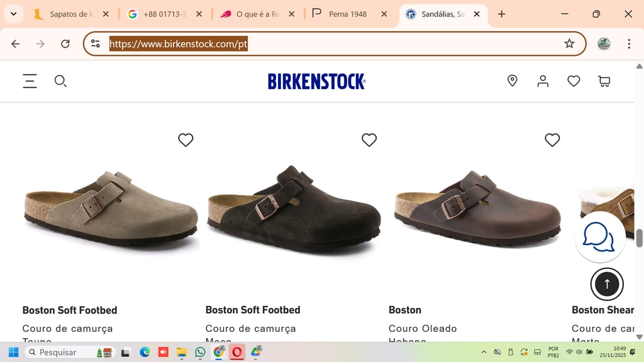Click the back-to-top arrow button
This screenshot has width=644, height=362.
(x=607, y=284)
